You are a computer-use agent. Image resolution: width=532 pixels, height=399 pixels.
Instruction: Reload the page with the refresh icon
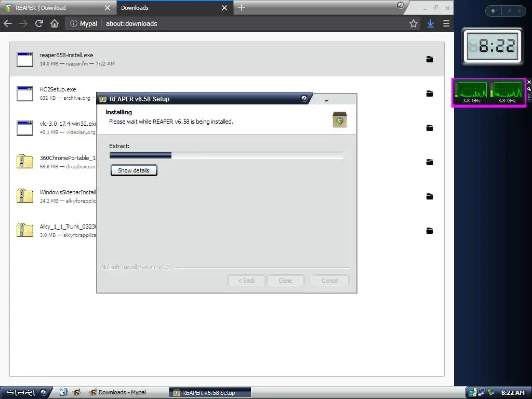point(39,23)
